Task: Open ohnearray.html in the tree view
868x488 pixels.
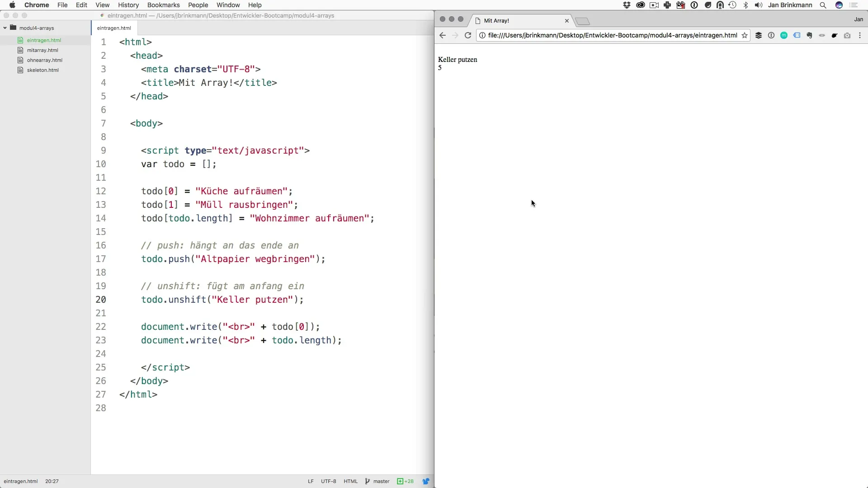Action: [x=44, y=60]
